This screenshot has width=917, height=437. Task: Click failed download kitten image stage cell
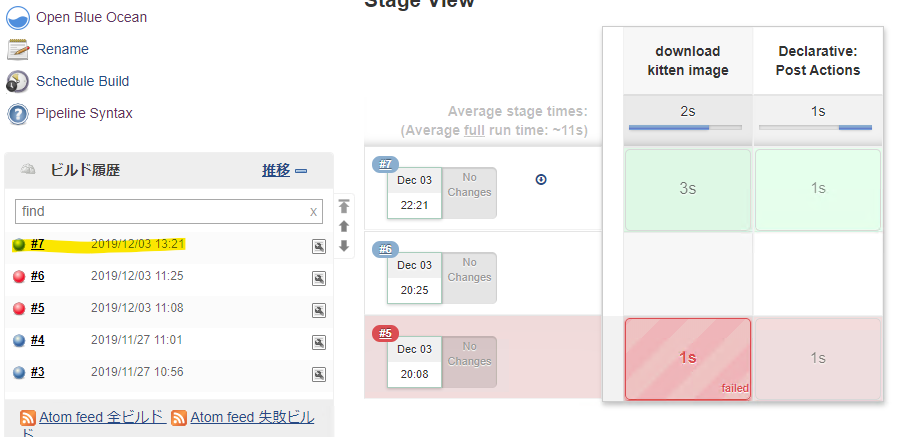tap(687, 358)
